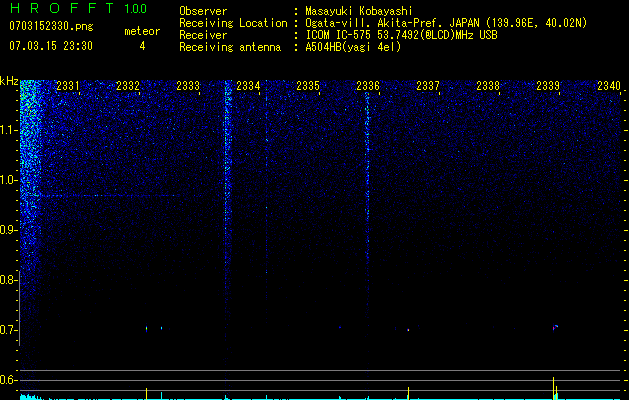The width and height of the screenshot is (629, 400).
Task: Select the ICOM IC-575 receiver details
Action: click(401, 35)
